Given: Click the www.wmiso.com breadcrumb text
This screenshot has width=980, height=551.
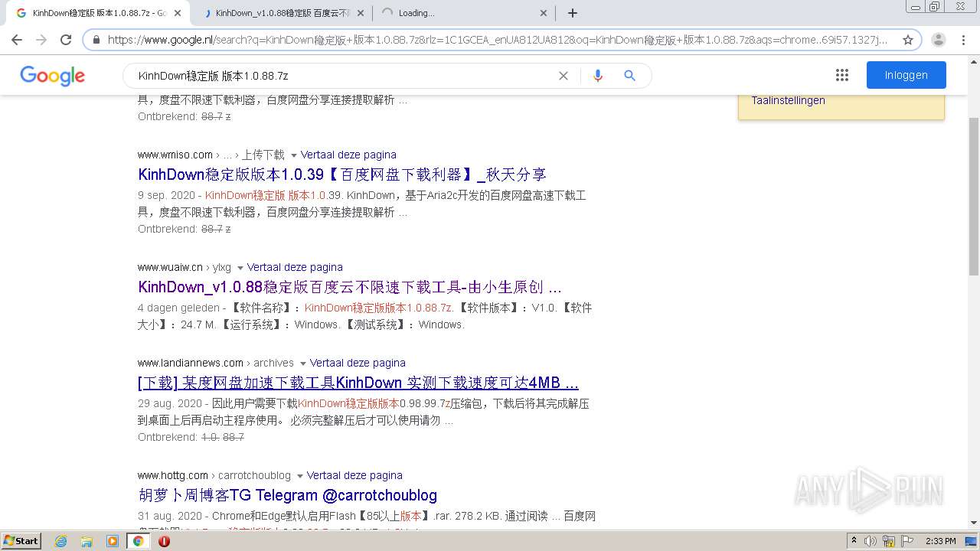Looking at the screenshot, I should pos(175,155).
